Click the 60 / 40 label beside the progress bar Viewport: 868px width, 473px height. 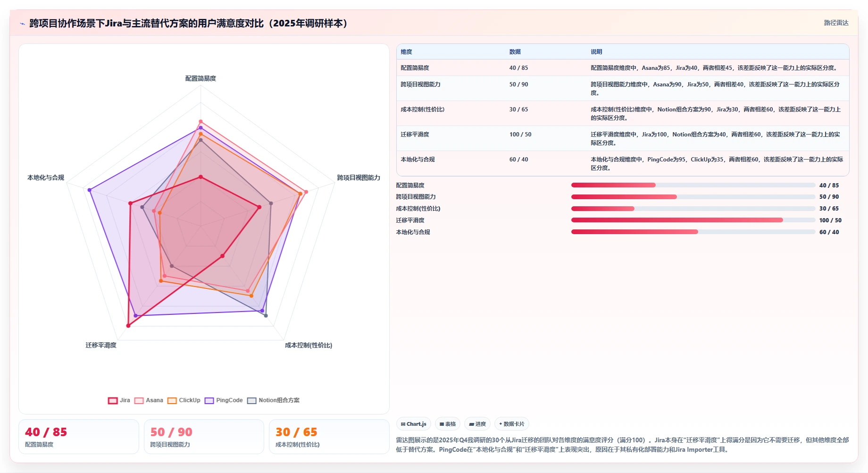click(x=829, y=232)
